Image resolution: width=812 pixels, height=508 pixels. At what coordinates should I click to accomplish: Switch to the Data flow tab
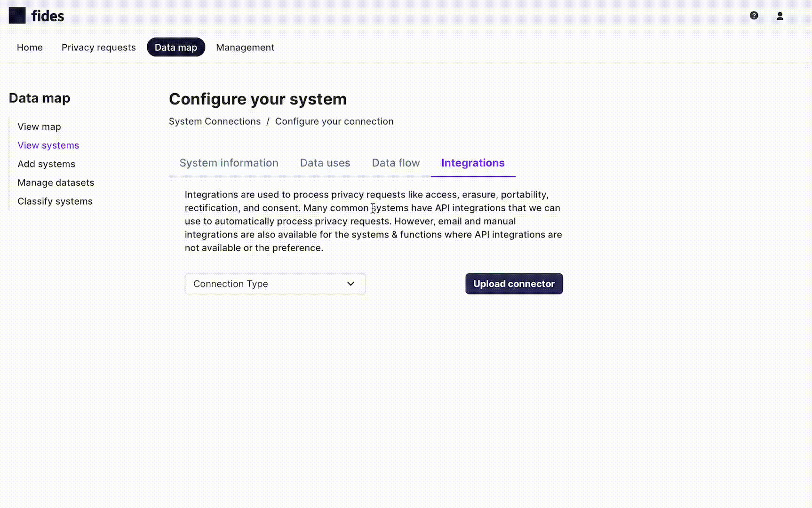point(396,163)
